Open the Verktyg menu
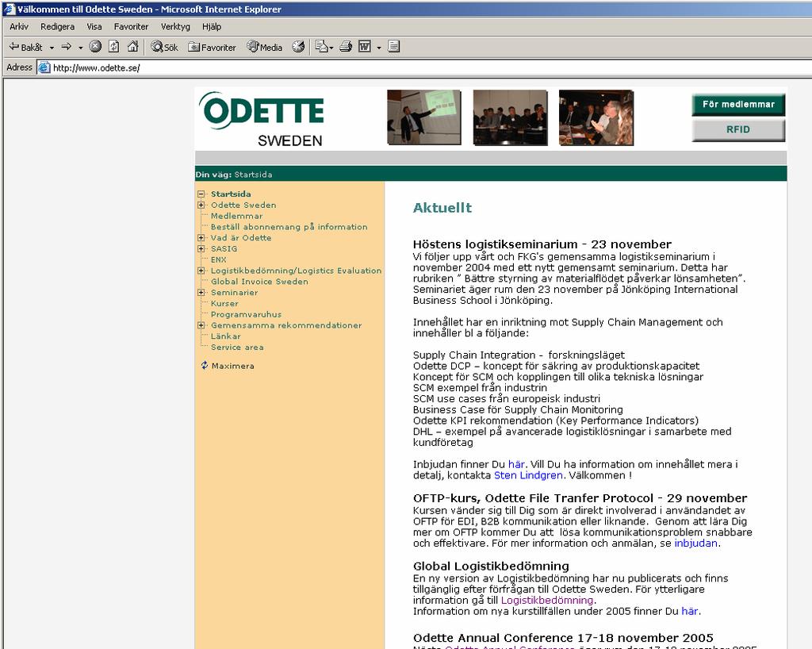 pyautogui.click(x=175, y=26)
